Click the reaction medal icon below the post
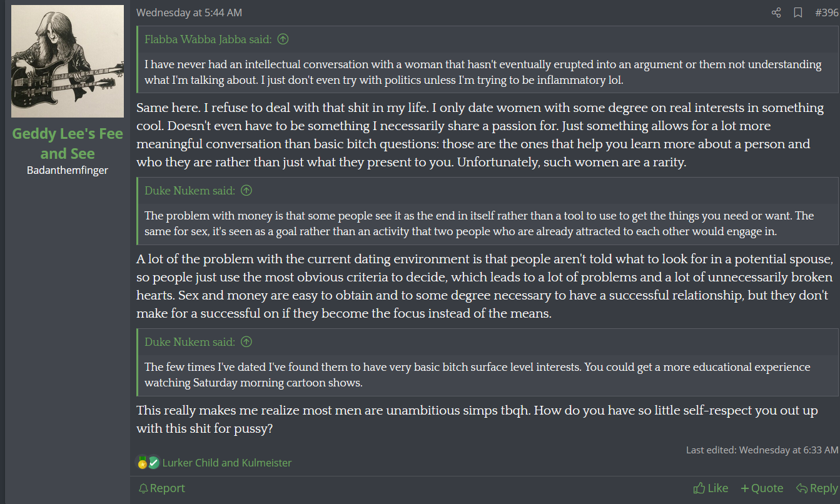The width and height of the screenshot is (840, 504). click(x=142, y=463)
